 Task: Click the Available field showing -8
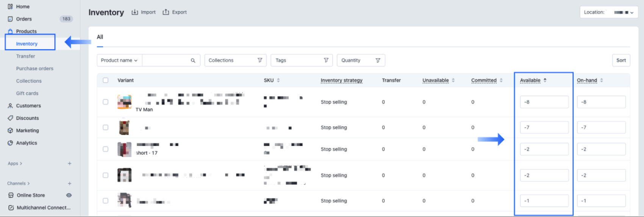click(544, 102)
